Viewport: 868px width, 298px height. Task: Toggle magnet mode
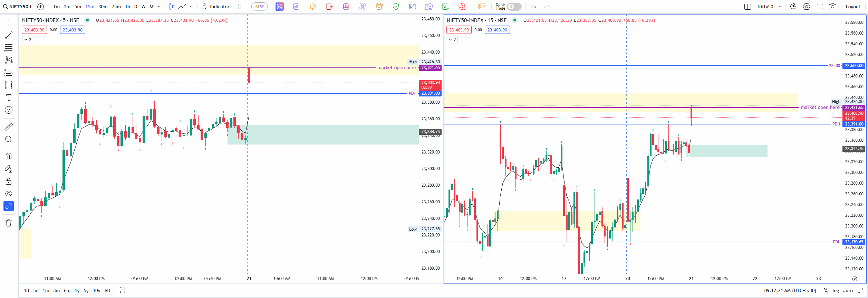9,156
